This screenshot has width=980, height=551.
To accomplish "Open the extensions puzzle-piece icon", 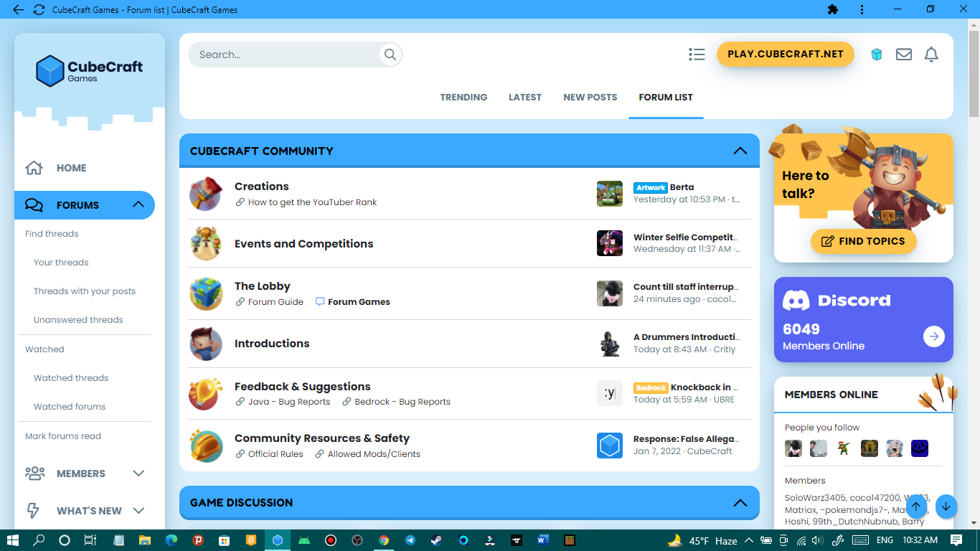I will click(833, 10).
